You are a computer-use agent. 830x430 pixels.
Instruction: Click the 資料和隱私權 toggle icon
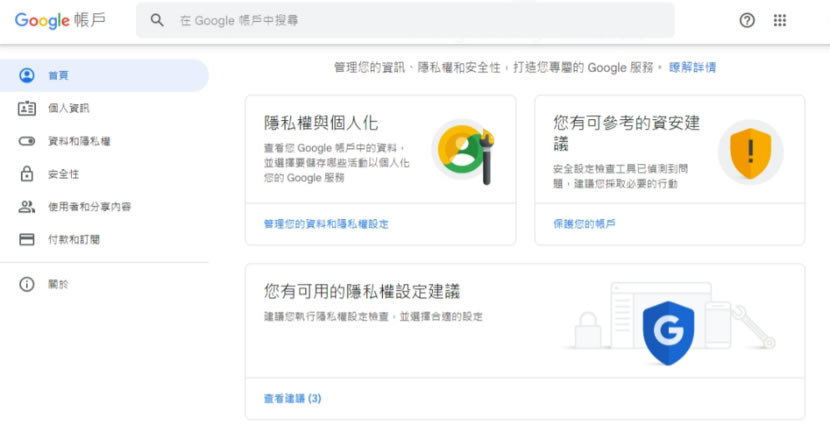tap(27, 141)
